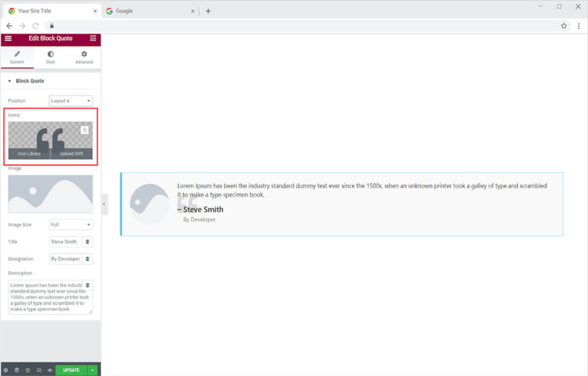Expand save options arrow next to Update
The image size is (588, 376).
92,370
